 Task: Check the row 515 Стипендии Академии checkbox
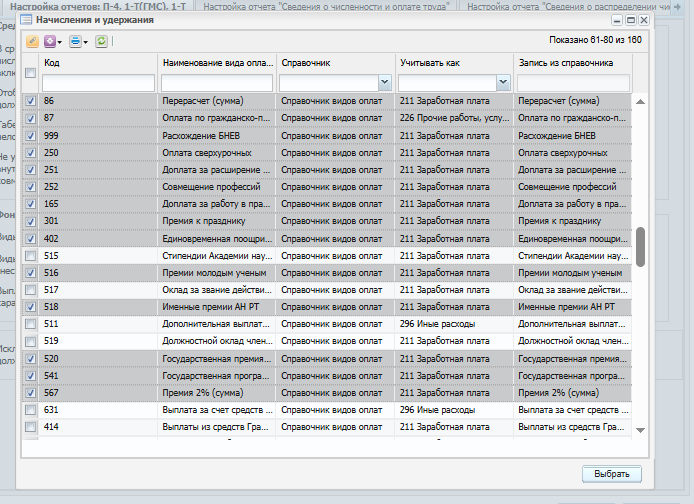31,256
